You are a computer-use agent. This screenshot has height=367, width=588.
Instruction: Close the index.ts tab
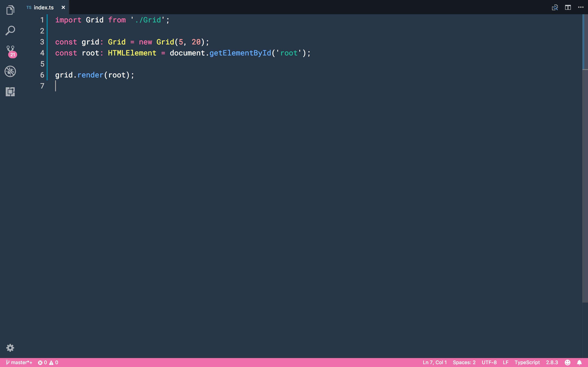63,8
